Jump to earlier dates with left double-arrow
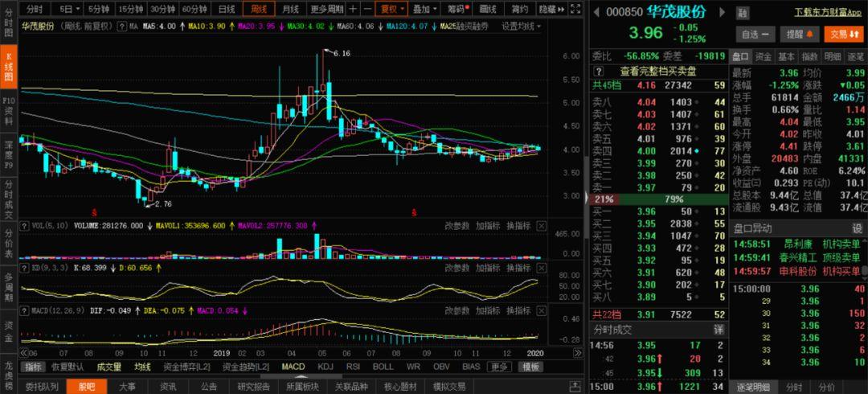 coord(24,353)
